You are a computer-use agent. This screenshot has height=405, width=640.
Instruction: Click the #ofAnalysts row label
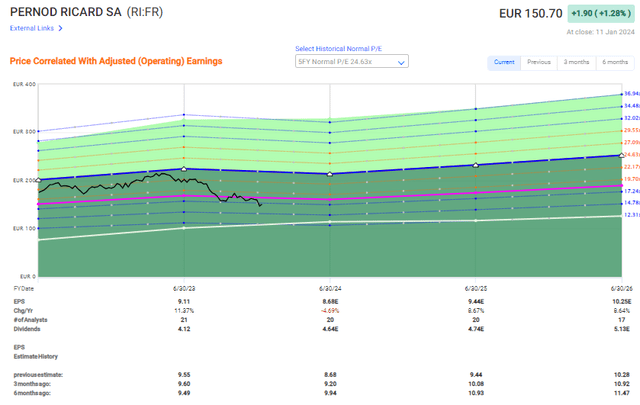[x=31, y=320]
